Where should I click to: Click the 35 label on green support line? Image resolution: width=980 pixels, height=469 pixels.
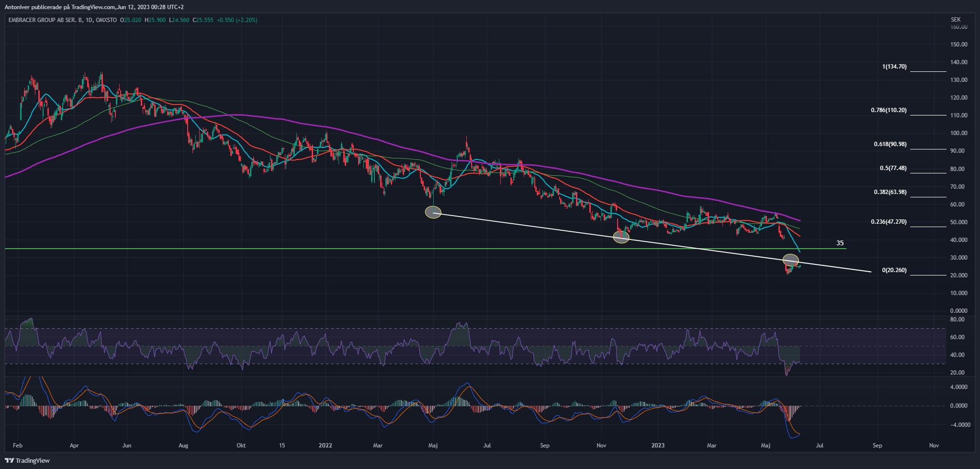tap(840, 243)
